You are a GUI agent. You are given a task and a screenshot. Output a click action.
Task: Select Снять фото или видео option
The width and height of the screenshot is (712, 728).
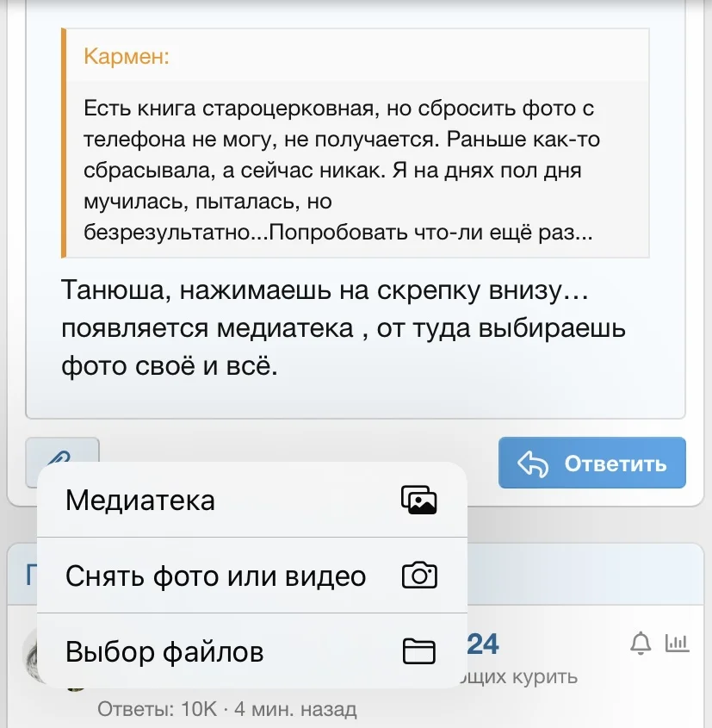pyautogui.click(x=213, y=576)
